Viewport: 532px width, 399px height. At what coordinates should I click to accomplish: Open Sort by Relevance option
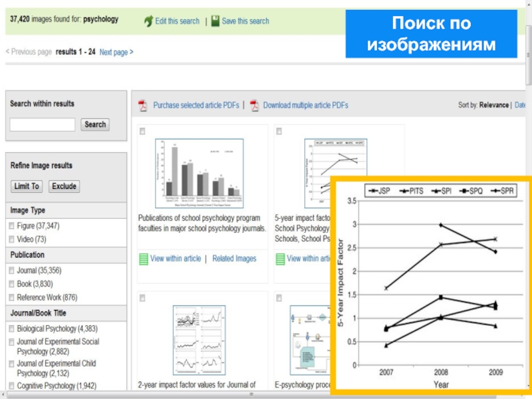[493, 105]
